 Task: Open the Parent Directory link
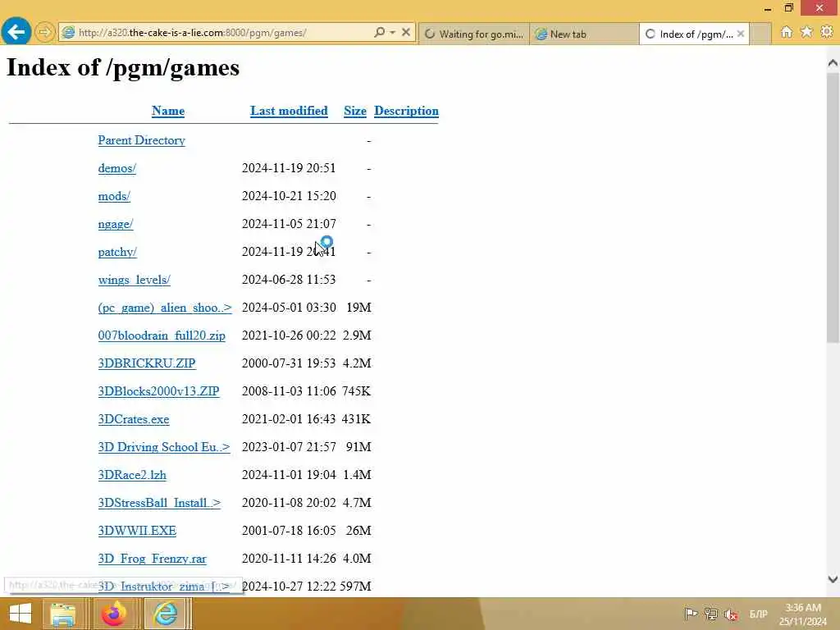pyautogui.click(x=141, y=140)
